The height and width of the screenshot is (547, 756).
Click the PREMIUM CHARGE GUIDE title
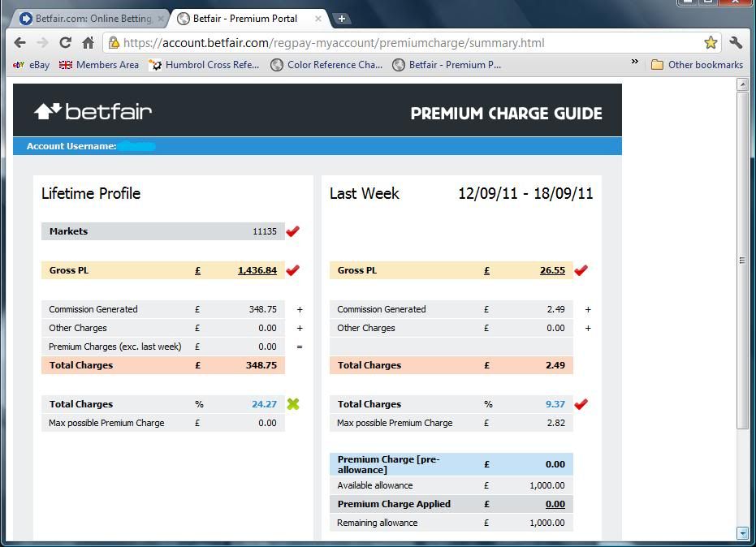click(506, 114)
